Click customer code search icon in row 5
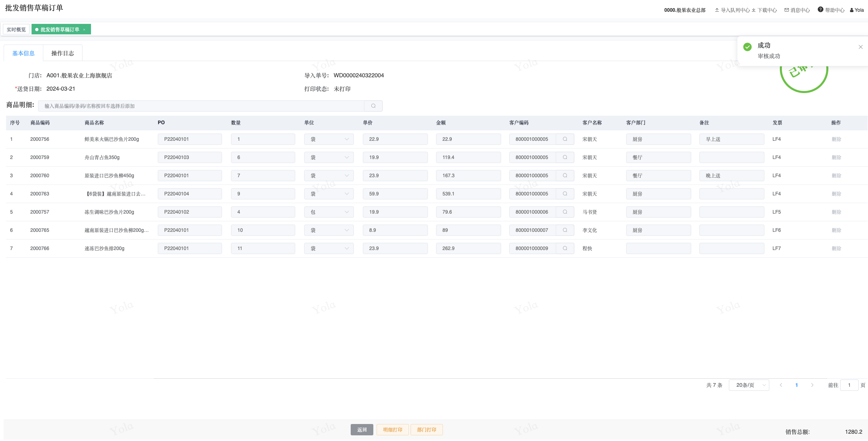The height and width of the screenshot is (441, 868). pyautogui.click(x=565, y=212)
